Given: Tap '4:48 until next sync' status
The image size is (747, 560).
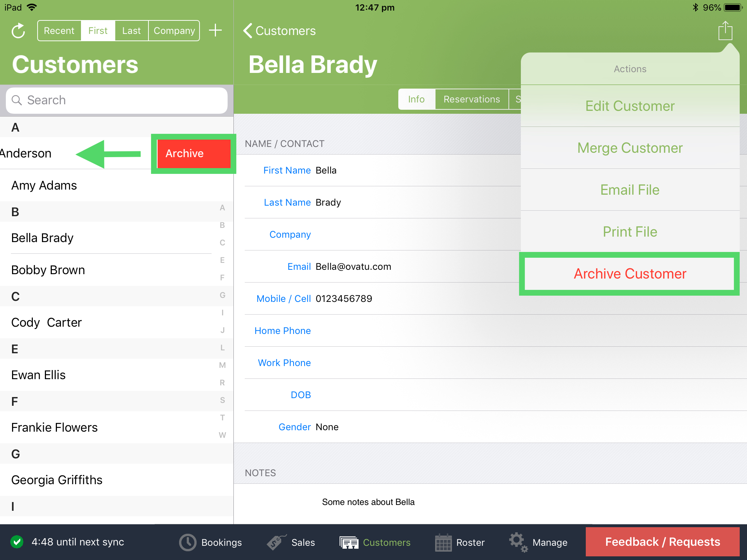Looking at the screenshot, I should pyautogui.click(x=78, y=542).
